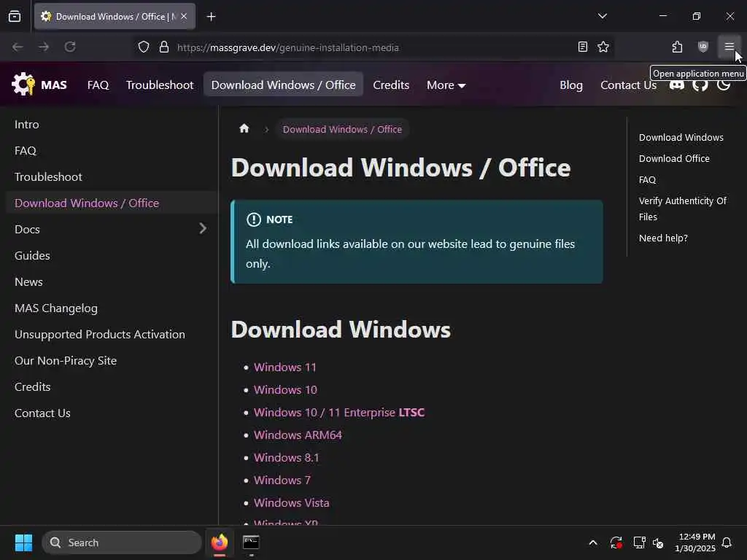Jump to Download Office in table of contents
Image resolution: width=747 pixels, height=560 pixels.
(674, 158)
